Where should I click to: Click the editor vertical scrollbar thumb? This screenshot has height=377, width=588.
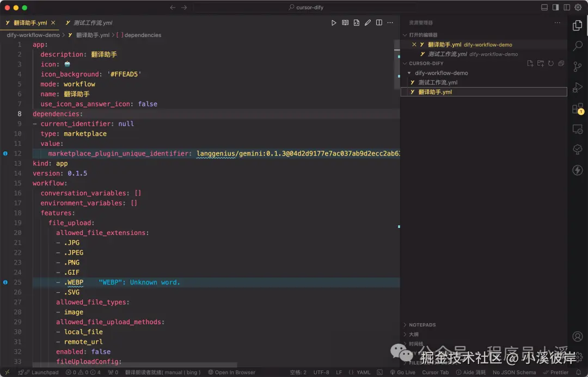[397, 64]
